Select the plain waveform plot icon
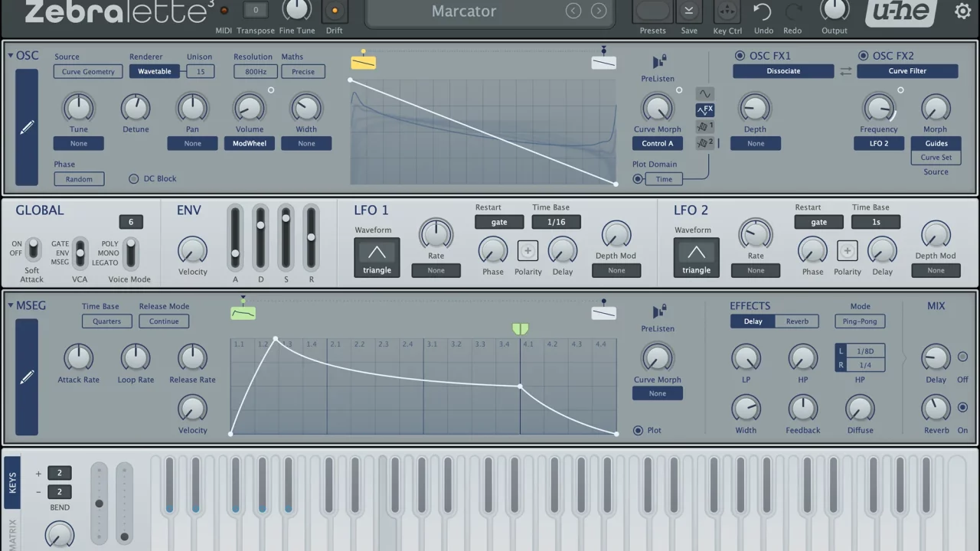The width and height of the screenshot is (980, 551). coord(704,93)
